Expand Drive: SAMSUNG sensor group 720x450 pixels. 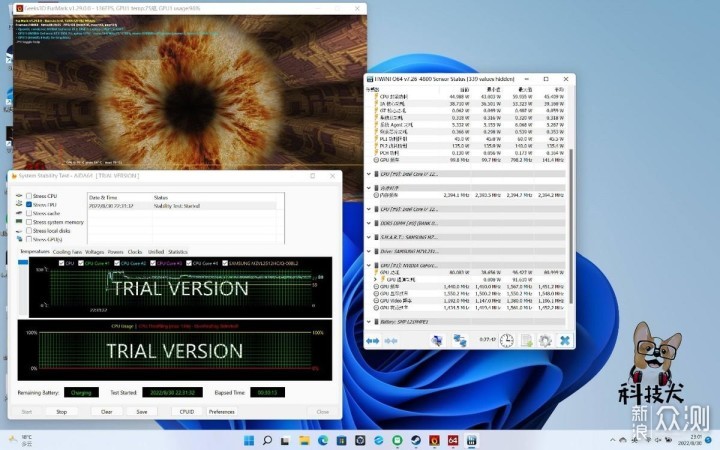369,251
